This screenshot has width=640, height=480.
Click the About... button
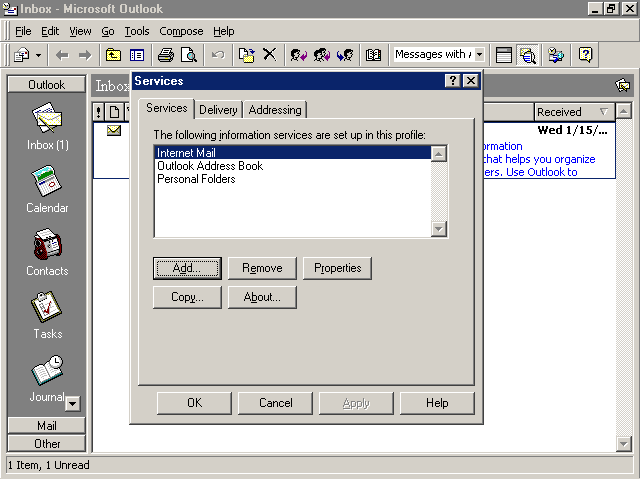[262, 297]
